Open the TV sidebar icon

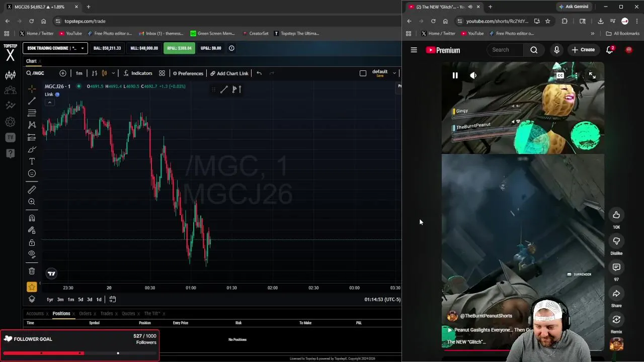click(x=10, y=137)
